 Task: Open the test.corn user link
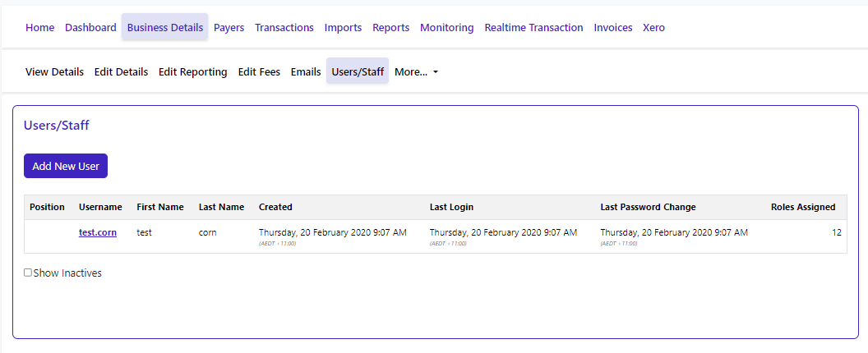(x=97, y=232)
